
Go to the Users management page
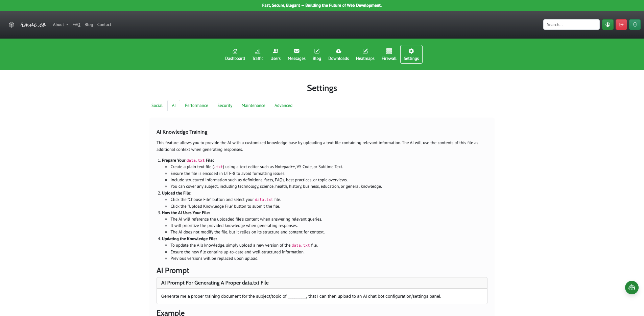(x=276, y=54)
